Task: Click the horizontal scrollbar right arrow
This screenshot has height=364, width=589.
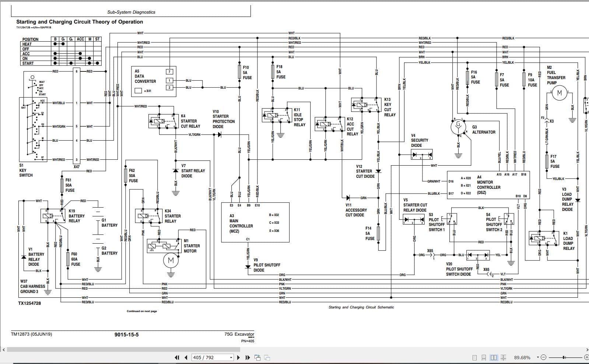Action: 587,349
